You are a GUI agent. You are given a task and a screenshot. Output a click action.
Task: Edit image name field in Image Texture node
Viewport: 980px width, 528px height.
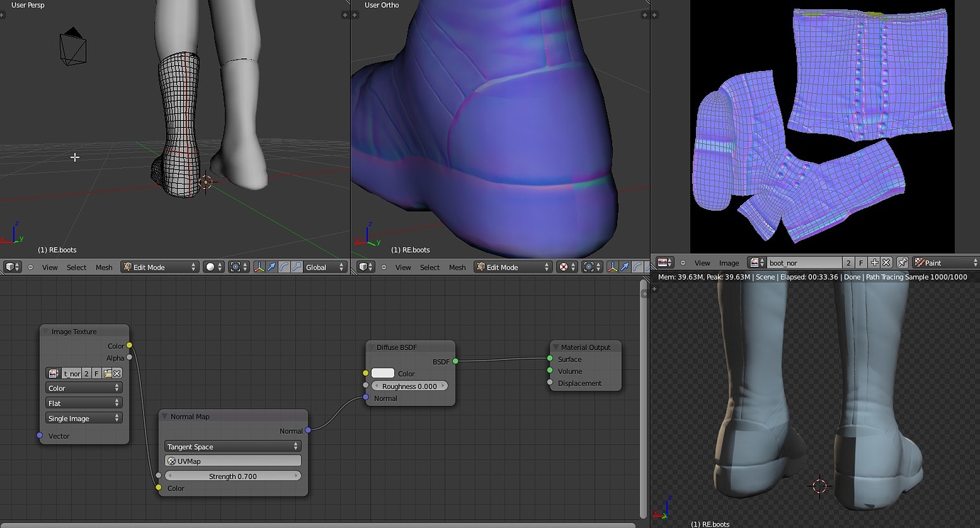(x=72, y=373)
